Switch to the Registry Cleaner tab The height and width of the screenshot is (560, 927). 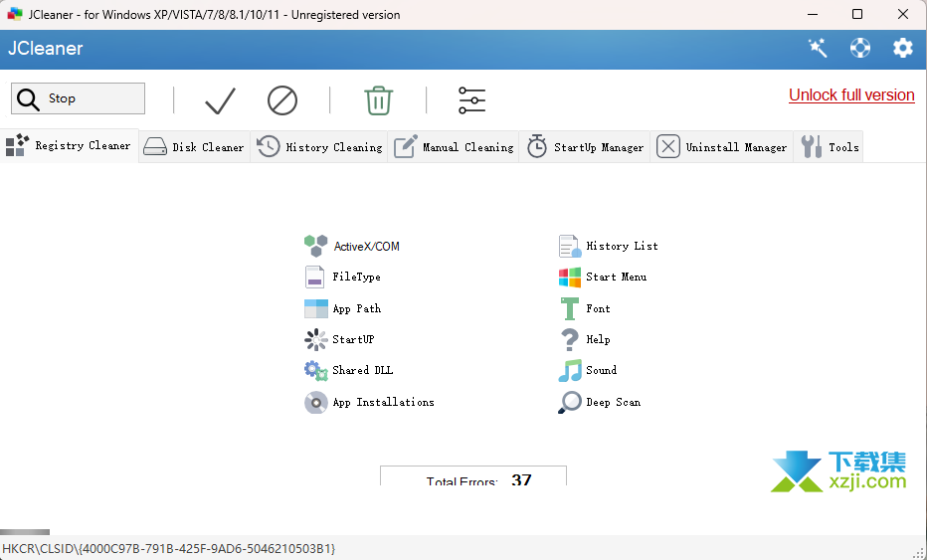pos(70,145)
